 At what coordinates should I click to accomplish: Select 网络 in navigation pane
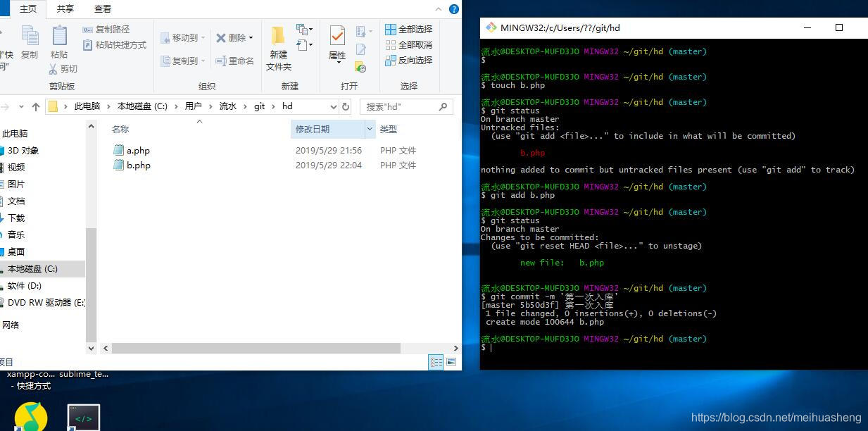click(x=11, y=325)
